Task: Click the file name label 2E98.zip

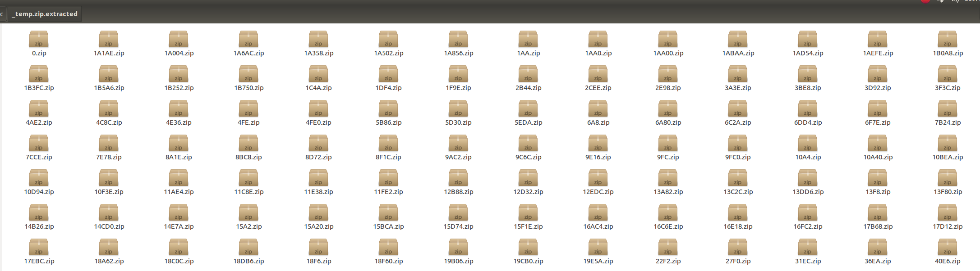Action: (x=668, y=88)
